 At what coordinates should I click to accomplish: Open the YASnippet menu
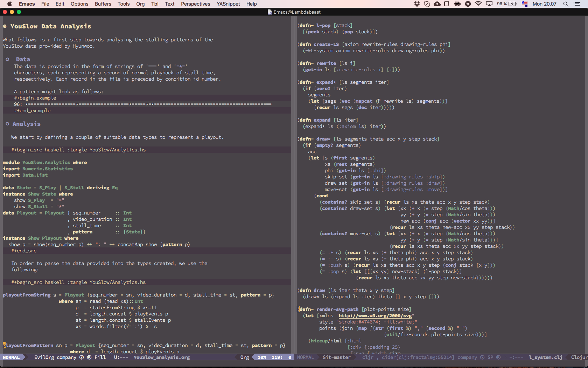pyautogui.click(x=228, y=4)
